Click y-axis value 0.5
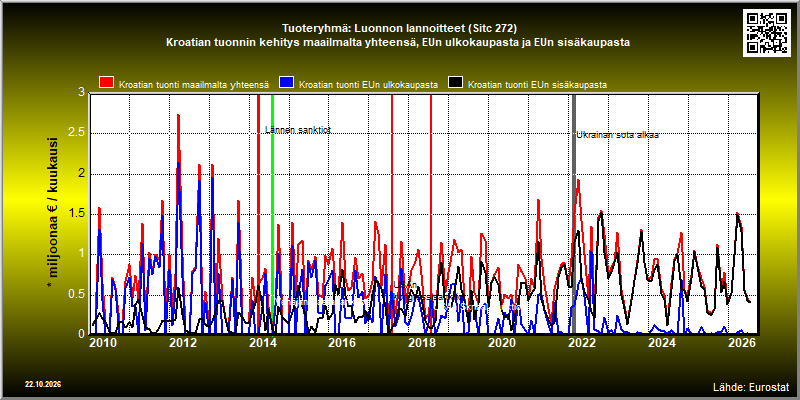This screenshot has width=800, height=400. click(x=76, y=294)
